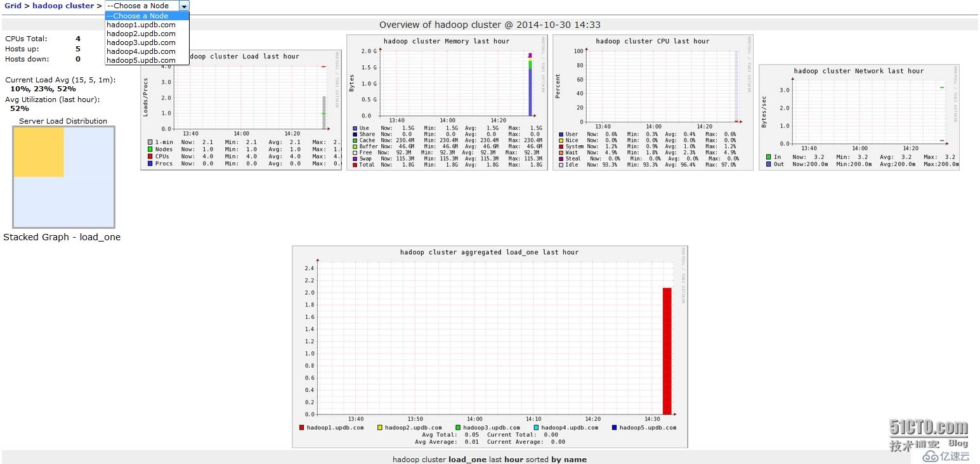
Task: Select hadoop3.updb.com from the node list
Action: point(147,42)
